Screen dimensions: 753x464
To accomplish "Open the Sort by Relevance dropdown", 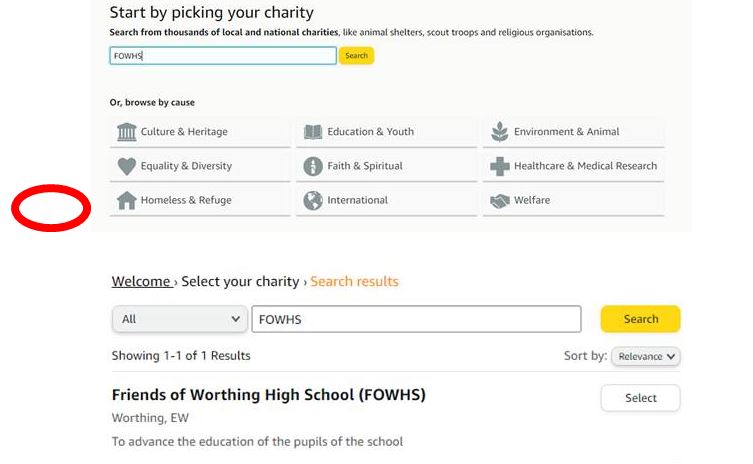I will point(647,356).
